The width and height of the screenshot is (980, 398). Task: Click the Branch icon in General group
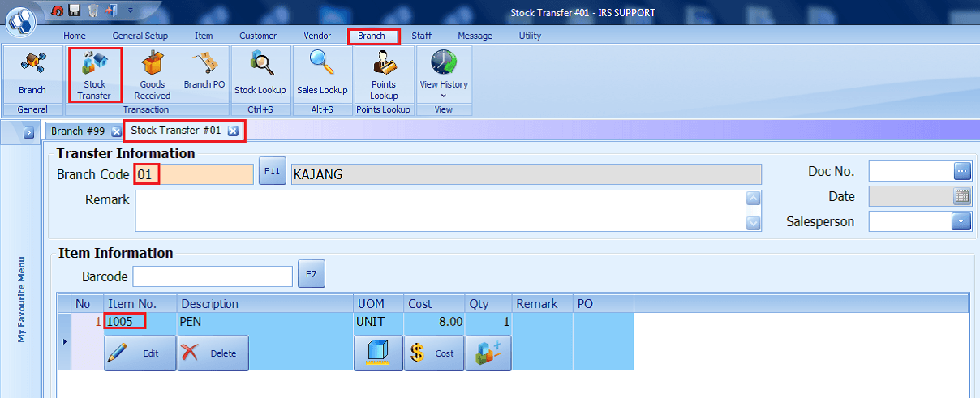[32, 75]
